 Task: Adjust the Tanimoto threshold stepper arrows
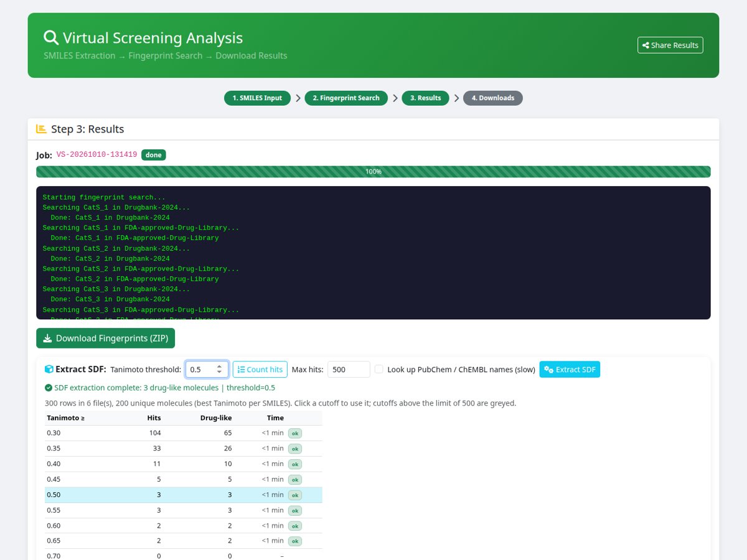click(219, 370)
